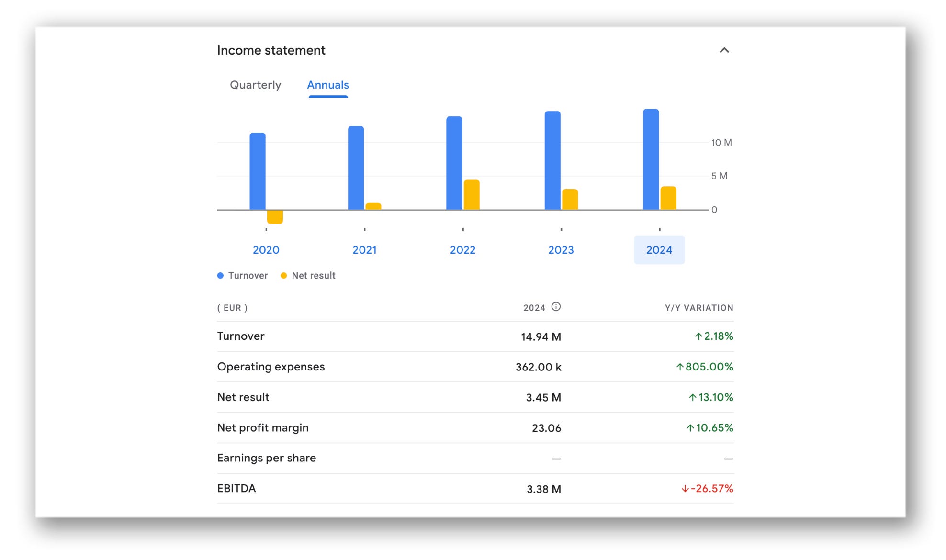The image size is (946, 560).
Task: Click the yellow Net result legend dot
Action: tap(283, 276)
